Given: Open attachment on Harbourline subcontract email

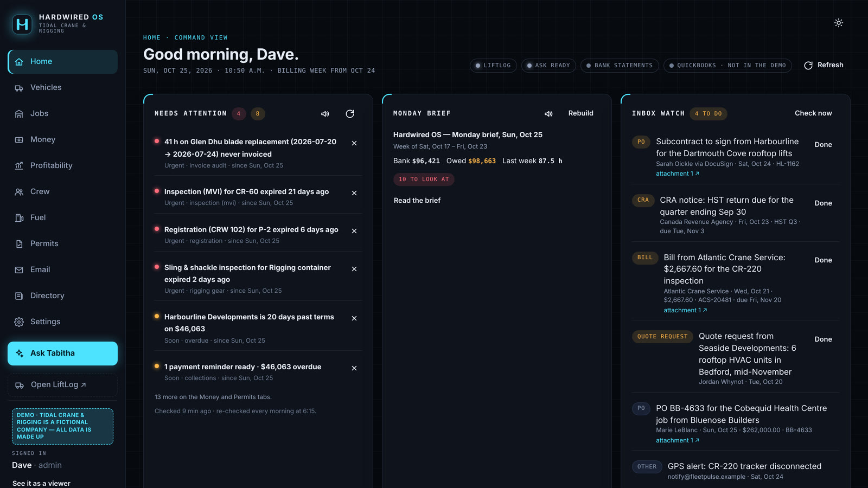Looking at the screenshot, I should click(x=678, y=174).
